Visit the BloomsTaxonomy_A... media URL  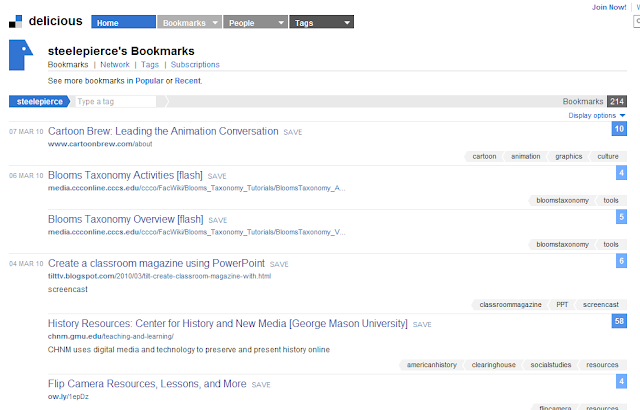[196, 188]
